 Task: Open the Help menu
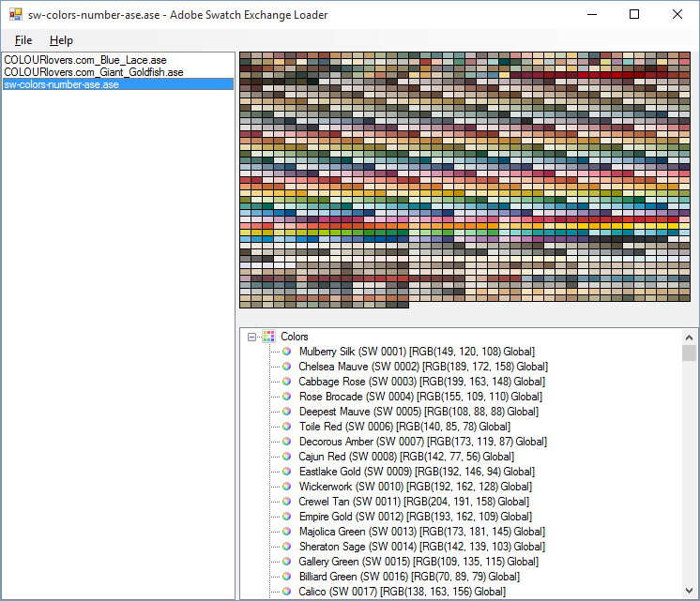61,40
